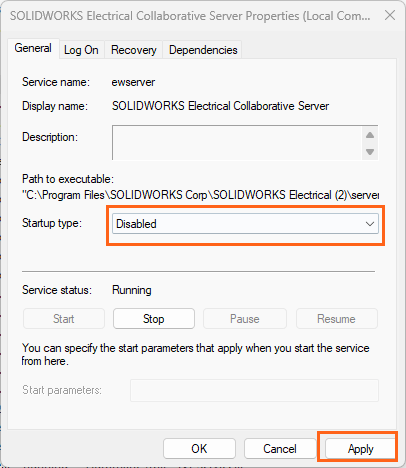The height and width of the screenshot is (468, 406).
Task: Click the Description scroll up arrow
Action: click(370, 135)
